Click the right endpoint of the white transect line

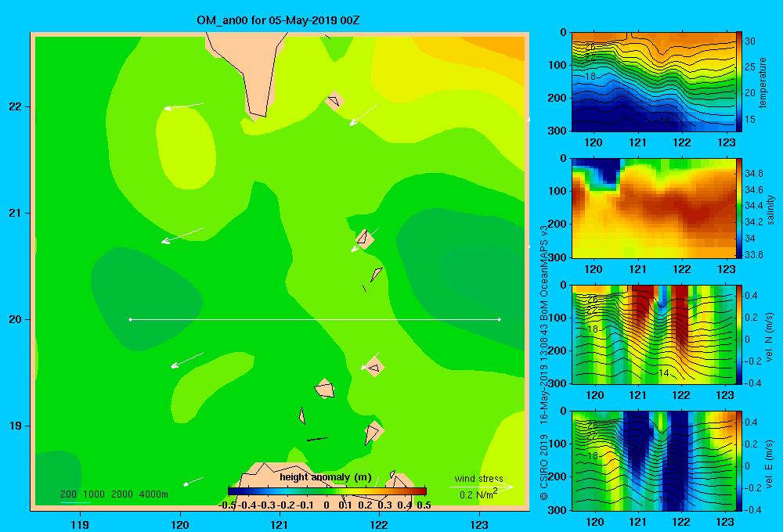500,319
